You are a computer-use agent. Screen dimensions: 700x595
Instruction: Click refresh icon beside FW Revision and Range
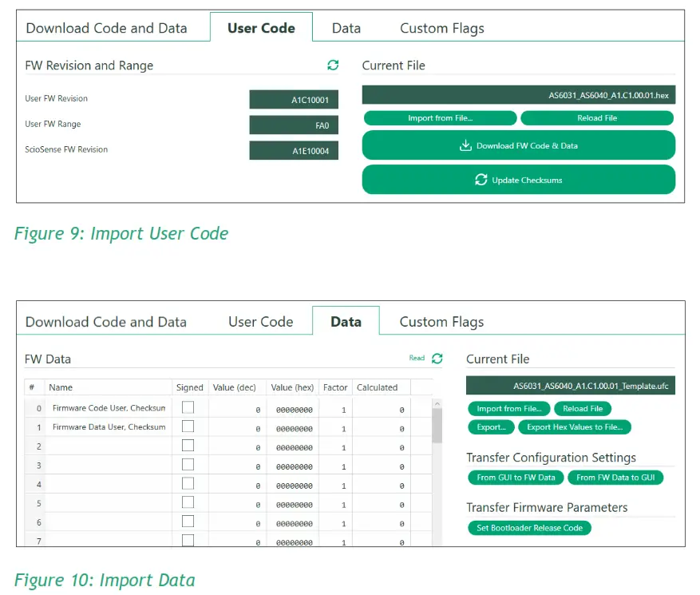[x=333, y=65]
